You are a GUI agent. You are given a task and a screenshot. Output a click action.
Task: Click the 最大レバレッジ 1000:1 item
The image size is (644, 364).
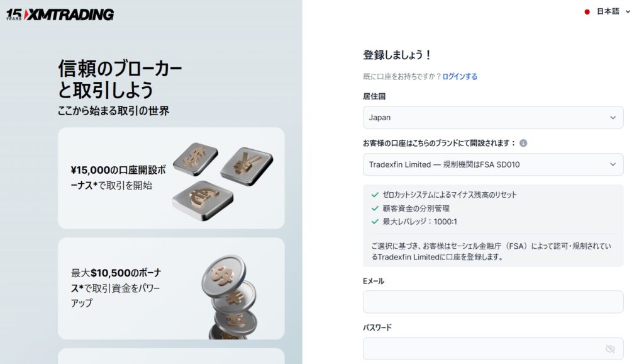[x=419, y=222]
